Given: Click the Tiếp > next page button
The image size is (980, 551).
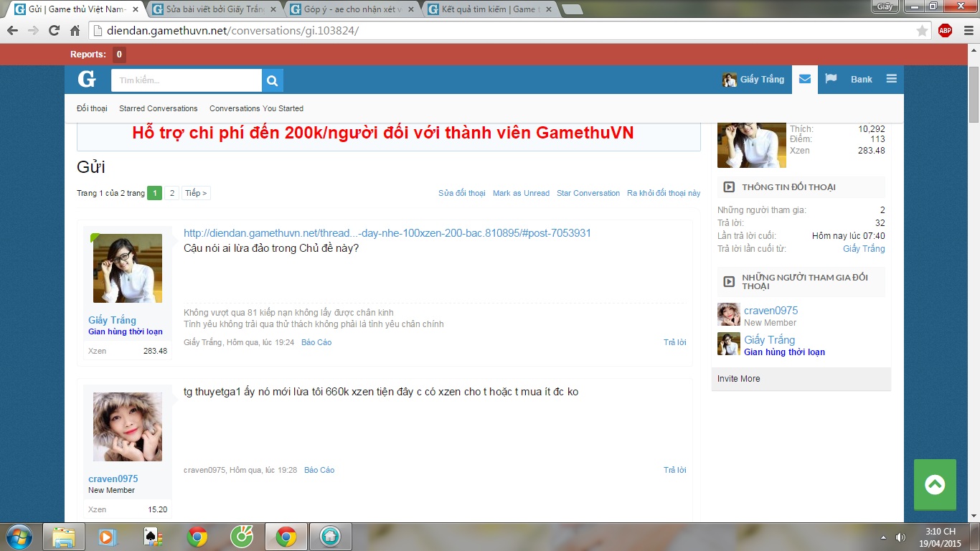Looking at the screenshot, I should coord(196,193).
